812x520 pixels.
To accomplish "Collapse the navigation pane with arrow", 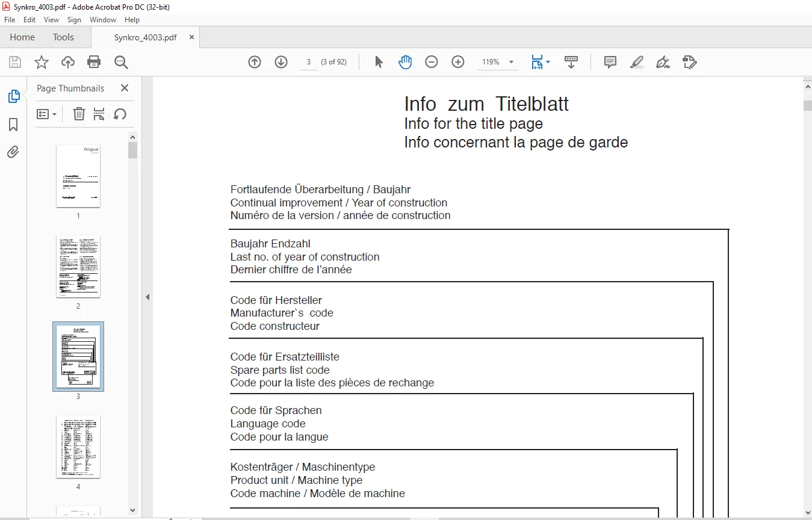I will (147, 297).
